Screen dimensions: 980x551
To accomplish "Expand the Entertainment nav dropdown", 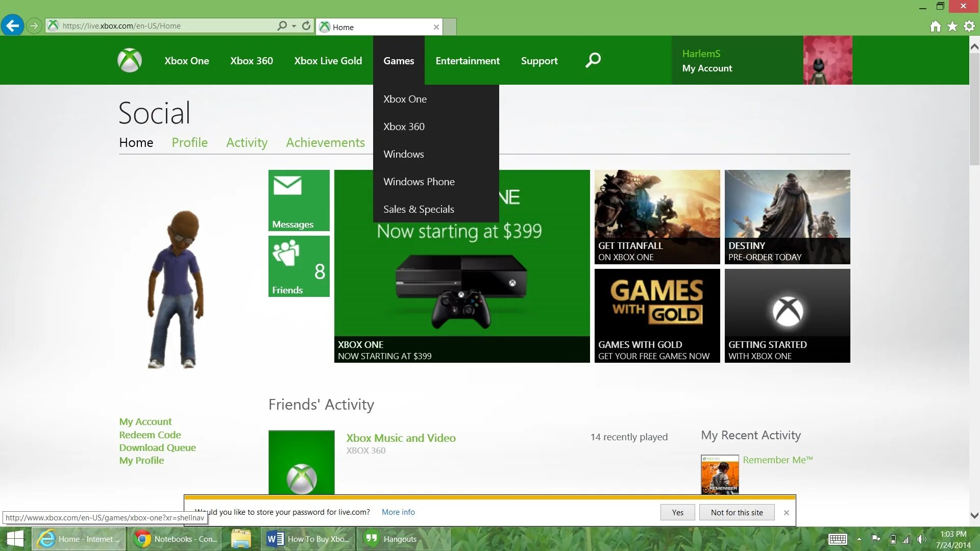I will tap(467, 61).
